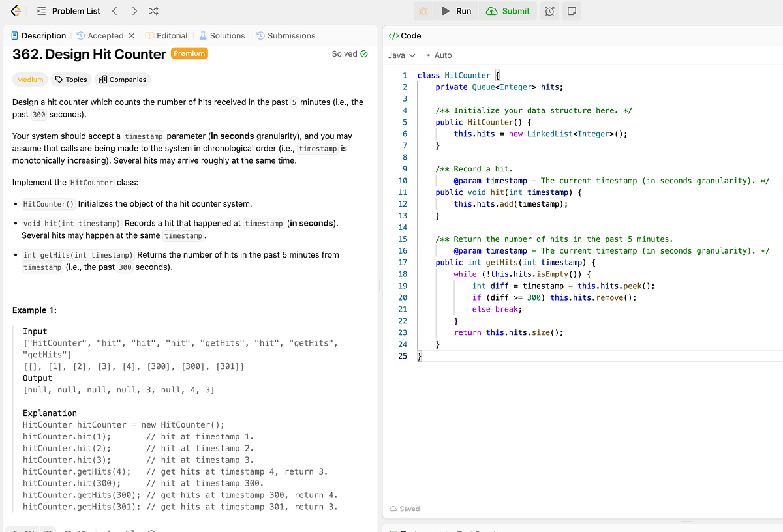Open the Problem List panel
Image resolution: width=783 pixels, height=532 pixels.
coord(68,10)
